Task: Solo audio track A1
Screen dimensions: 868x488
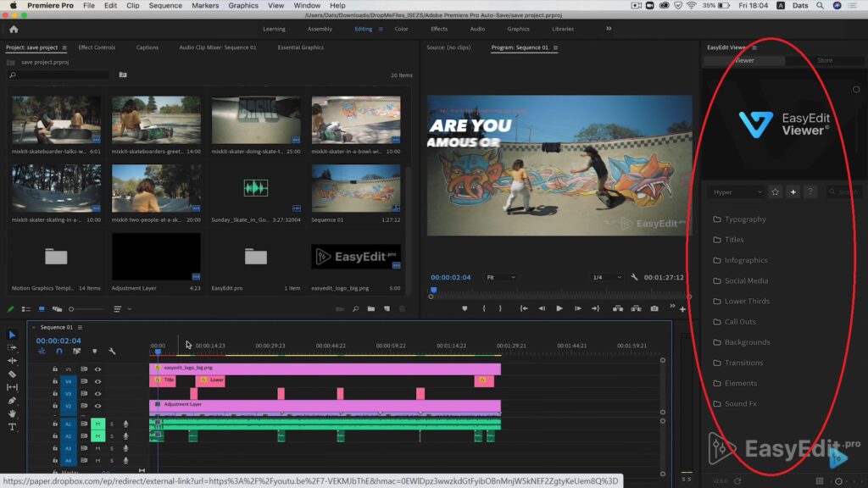Action: click(x=111, y=424)
